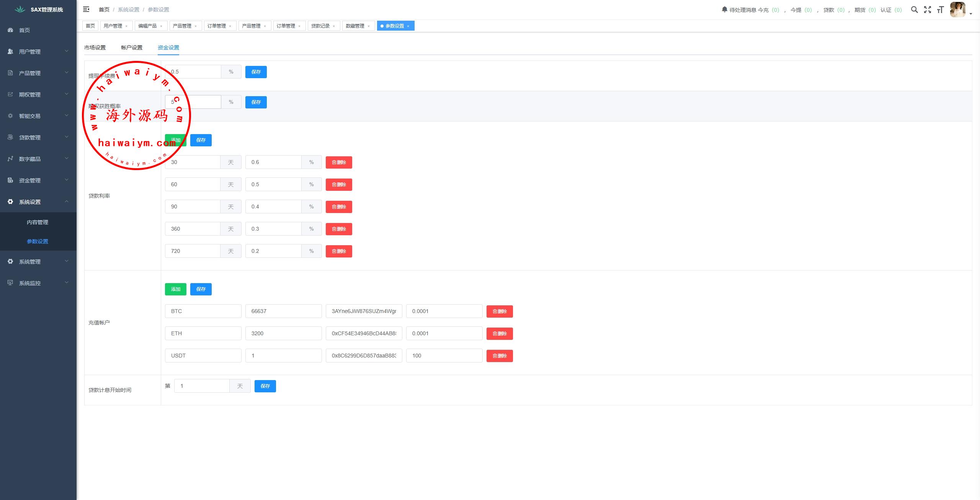The height and width of the screenshot is (500, 980).
Task: Switch to 市场设置 tab
Action: (x=95, y=48)
